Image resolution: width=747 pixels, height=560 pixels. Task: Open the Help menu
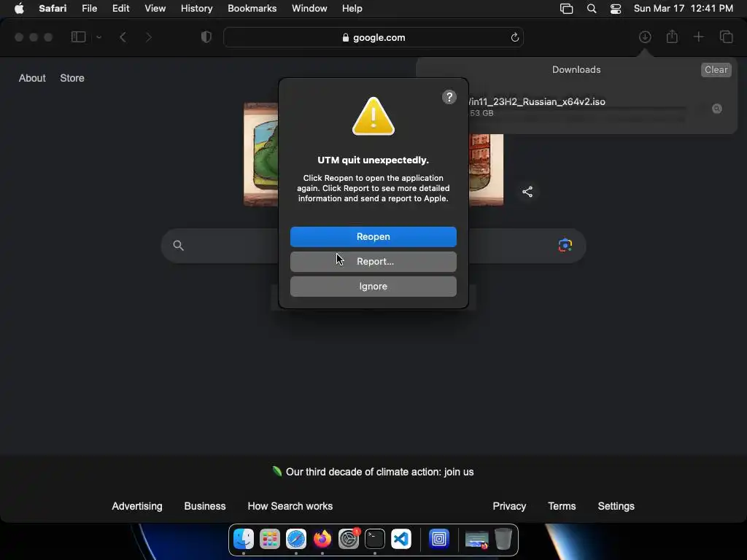352,9
